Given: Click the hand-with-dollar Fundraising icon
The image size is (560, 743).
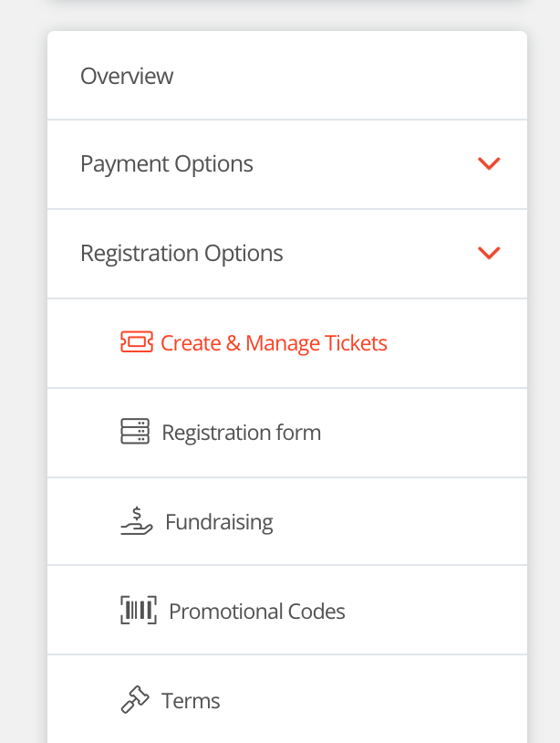Looking at the screenshot, I should click(x=137, y=521).
